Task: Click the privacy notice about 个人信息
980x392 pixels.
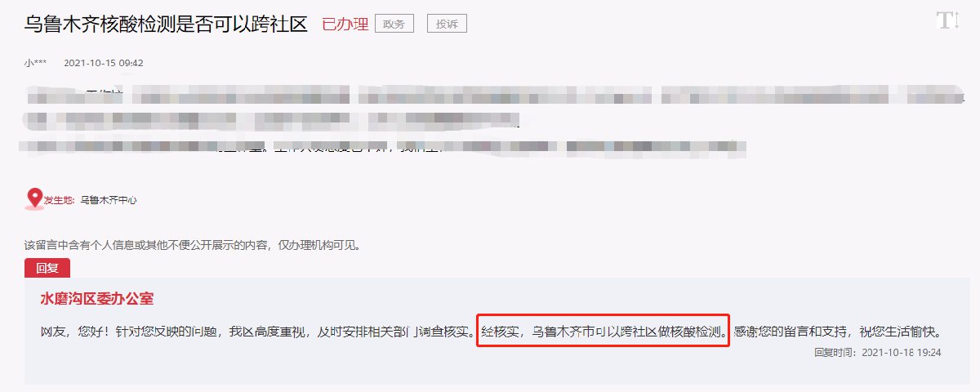Action: [x=192, y=244]
